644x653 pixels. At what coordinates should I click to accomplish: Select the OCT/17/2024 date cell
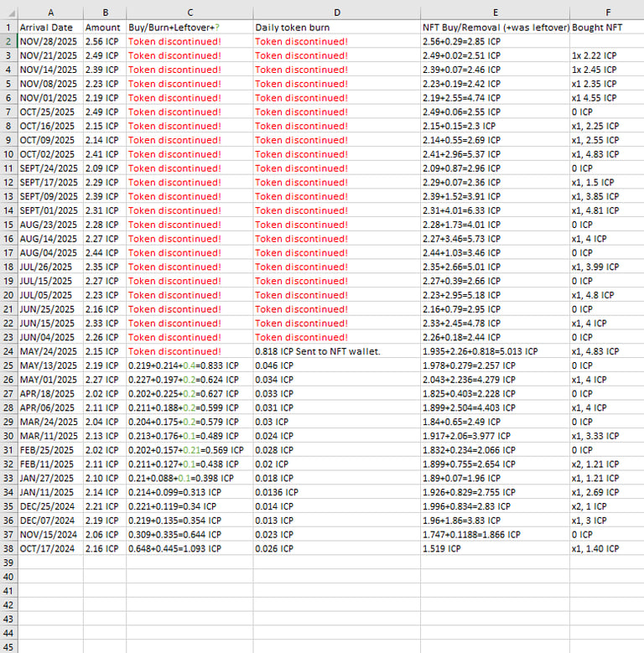coord(50,548)
